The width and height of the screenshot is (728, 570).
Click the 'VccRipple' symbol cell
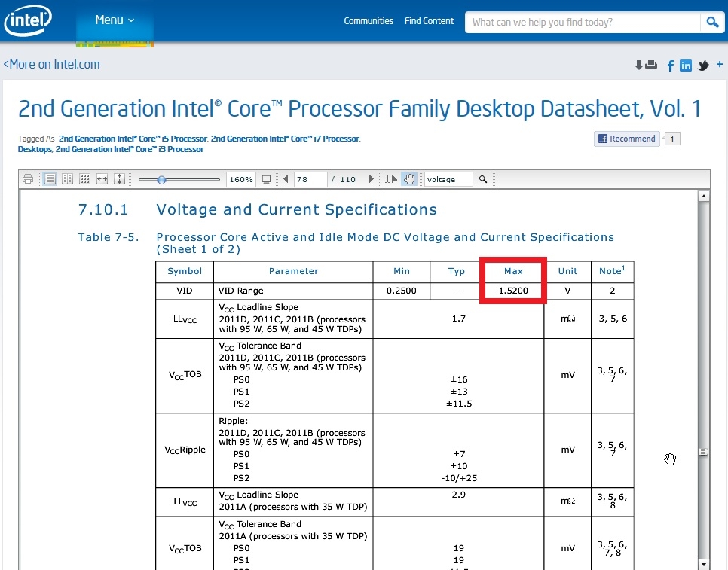point(185,450)
